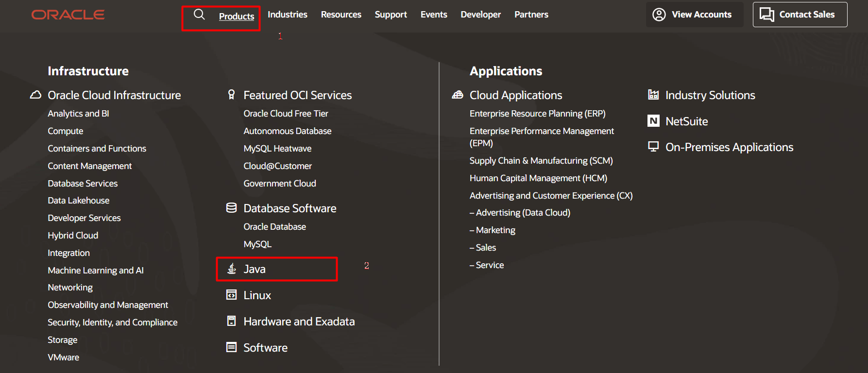Viewport: 868px width, 373px height.
Task: Click the Industry Solutions building icon
Action: [x=654, y=95]
